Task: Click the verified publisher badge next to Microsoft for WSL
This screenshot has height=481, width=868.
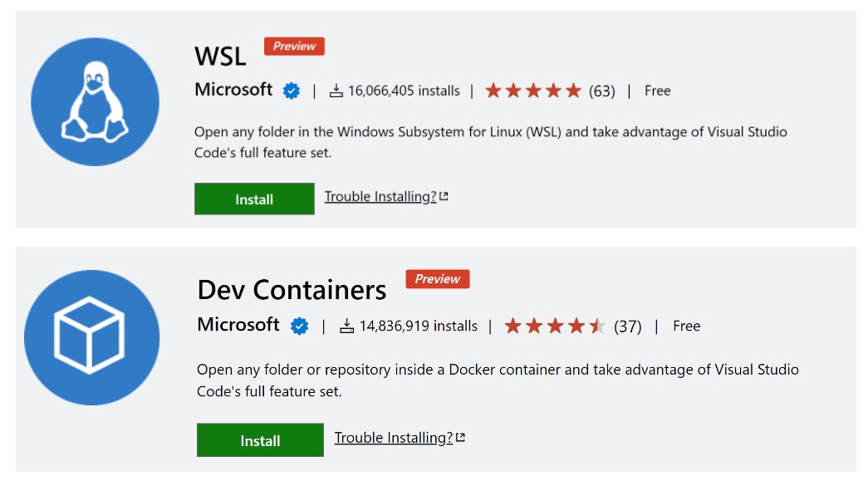Action: click(x=289, y=91)
